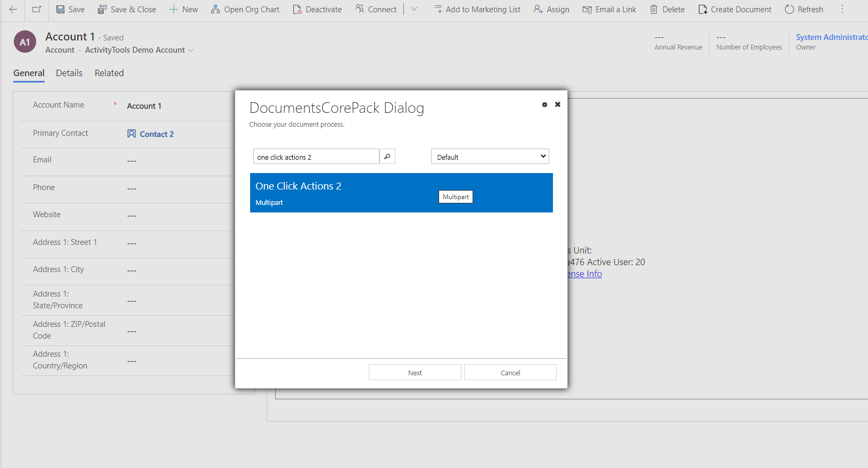The height and width of the screenshot is (468, 868).
Task: Click Open Org Chart command
Action: coord(245,10)
